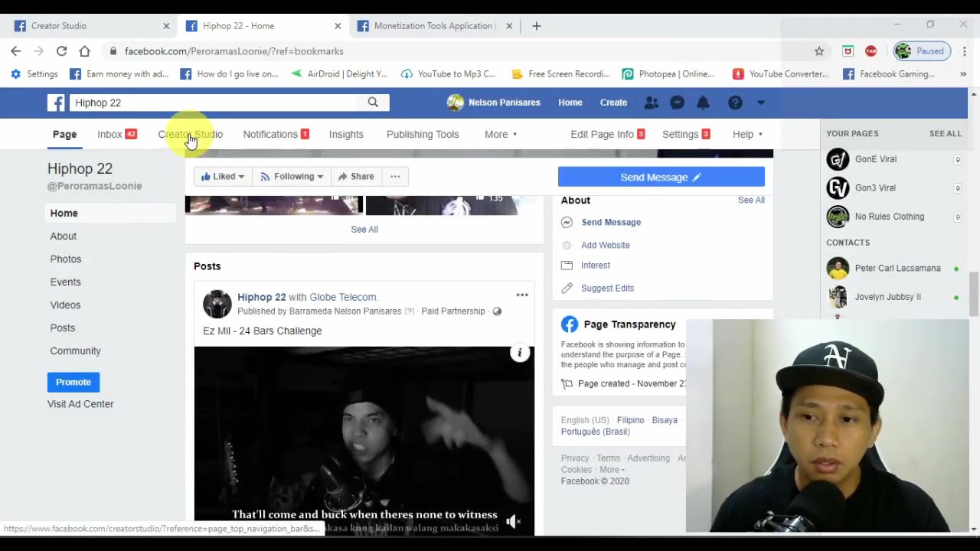Click the Promote button
The height and width of the screenshot is (551, 980).
coord(73,382)
